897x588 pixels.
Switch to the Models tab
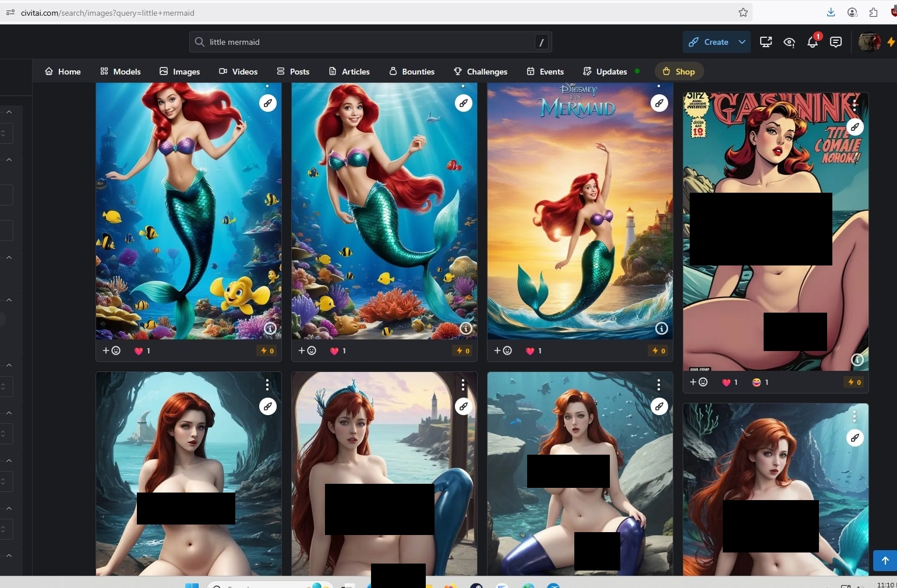tap(121, 72)
